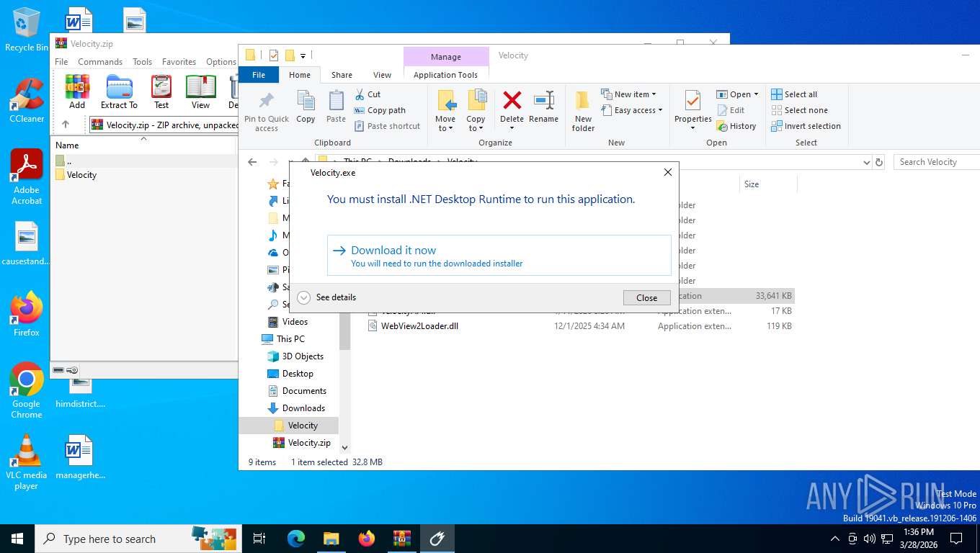Click Paste shortcut in Clipboard group
Screen dimensions: 980x553
click(x=387, y=126)
